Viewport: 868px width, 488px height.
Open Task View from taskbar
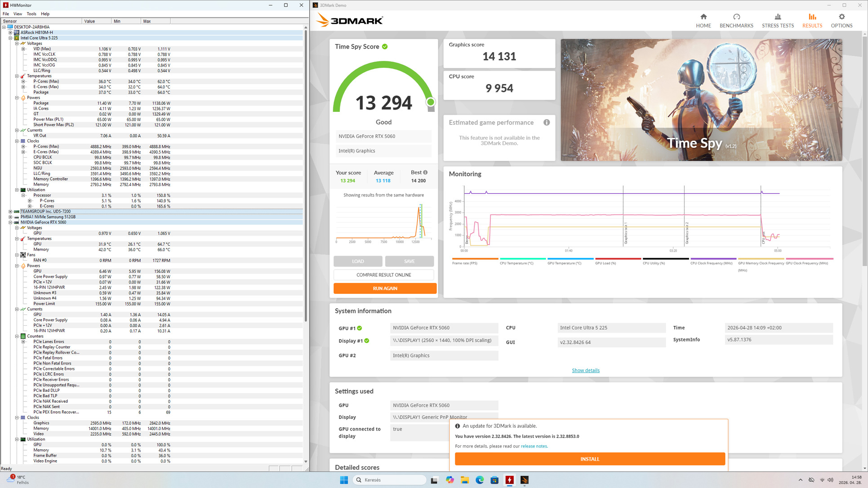coord(434,480)
